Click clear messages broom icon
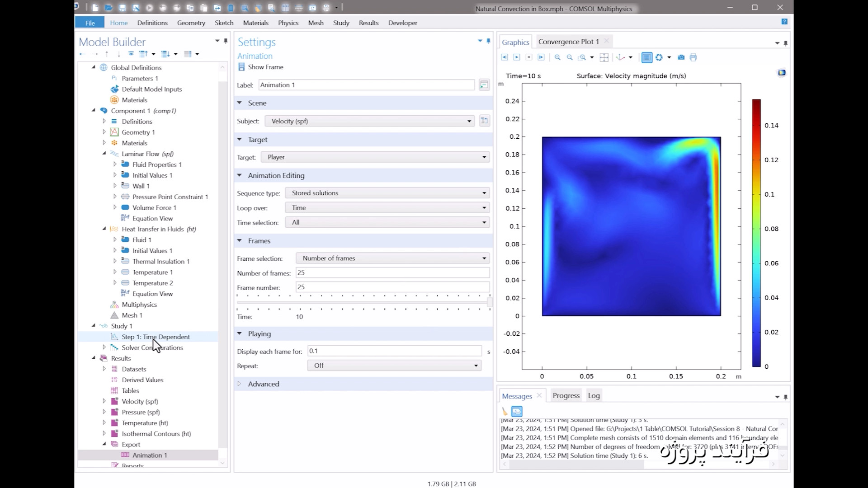Viewport: 868px width, 488px height. 505,411
